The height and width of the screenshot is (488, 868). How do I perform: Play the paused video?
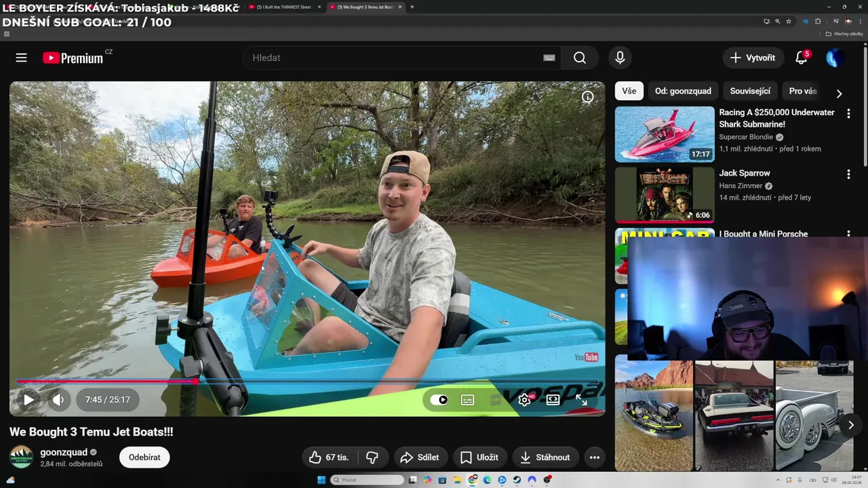[28, 400]
